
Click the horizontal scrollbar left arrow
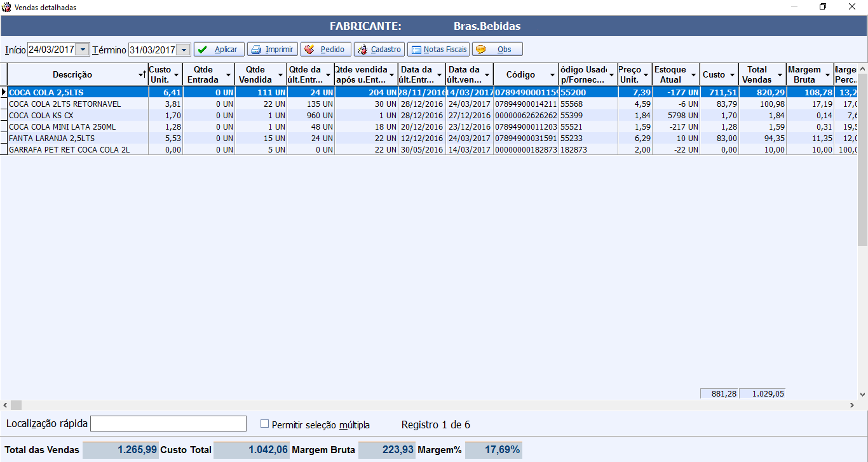[5, 405]
